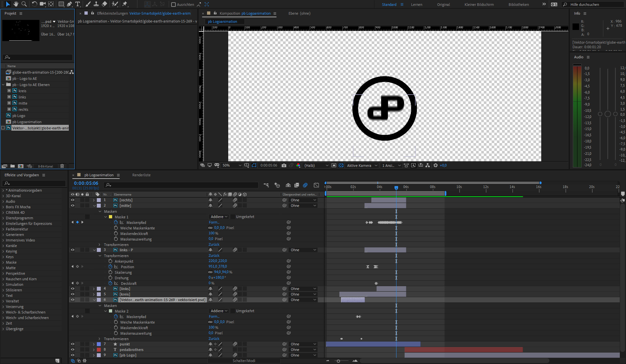Reset Transformieren via Zurück on links - P
Screen dimensions: 626x364
(214, 255)
